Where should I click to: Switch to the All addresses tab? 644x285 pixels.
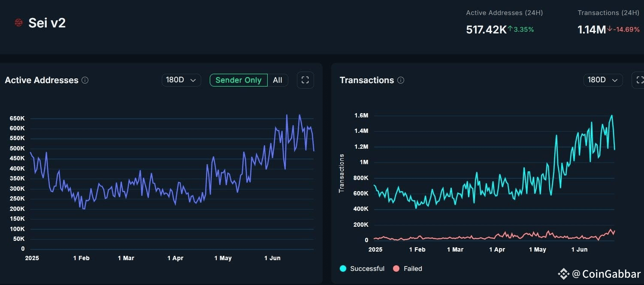point(278,80)
